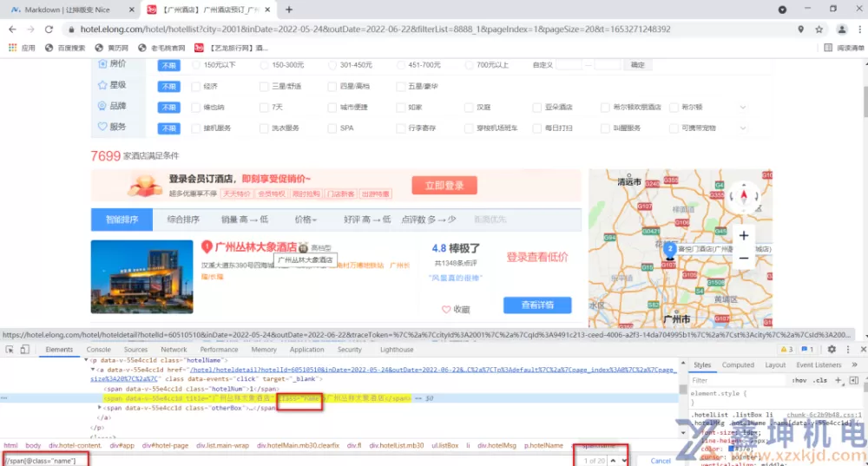Switch to the Computed styles tab
This screenshot has height=466, width=868.
(x=738, y=365)
